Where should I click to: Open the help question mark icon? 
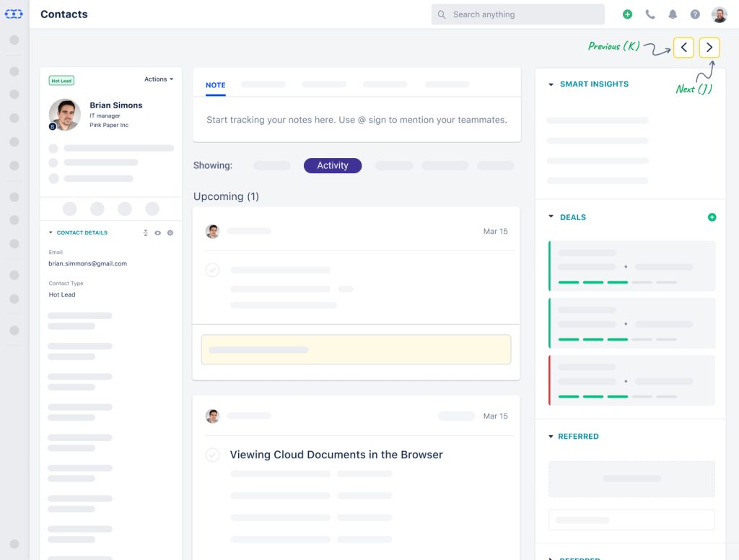pyautogui.click(x=695, y=14)
